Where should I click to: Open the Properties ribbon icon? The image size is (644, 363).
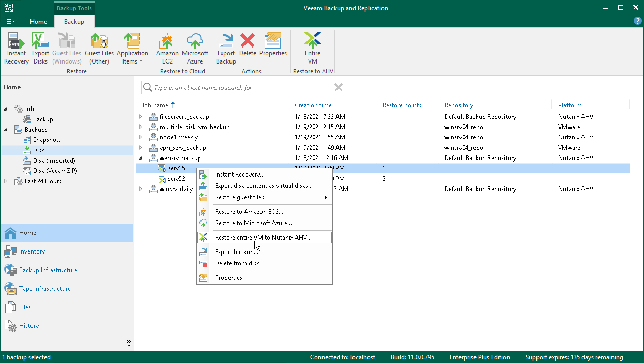273,48
